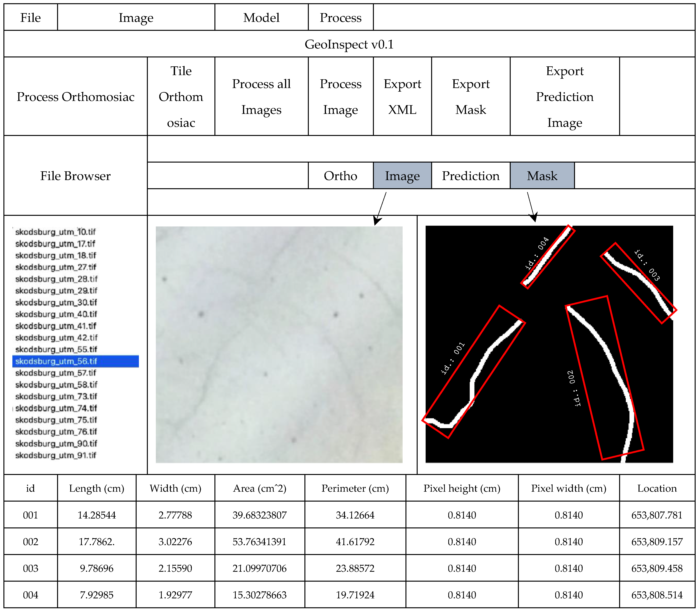700x613 pixels.
Task: Switch to the Image view tab
Action: click(402, 176)
